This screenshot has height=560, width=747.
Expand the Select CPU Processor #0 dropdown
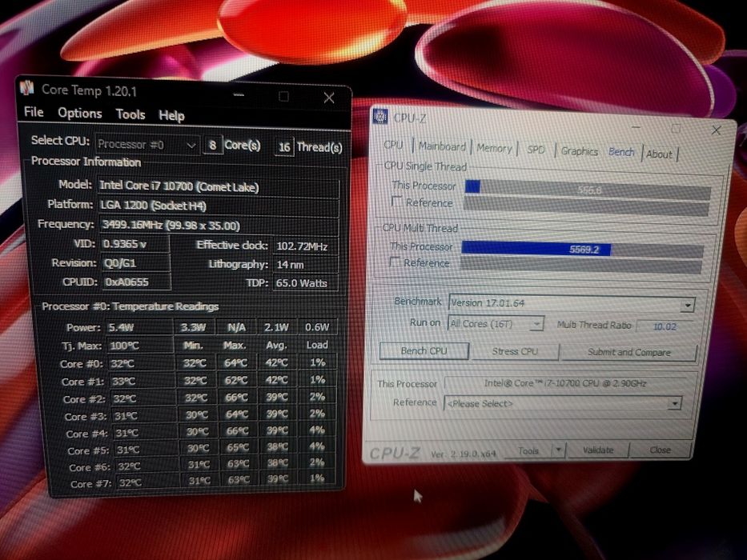[147, 144]
